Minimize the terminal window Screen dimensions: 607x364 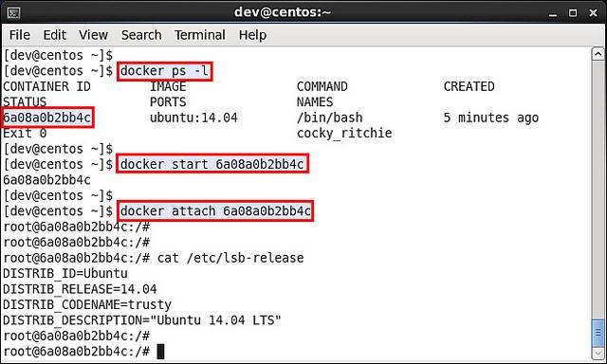pos(553,13)
